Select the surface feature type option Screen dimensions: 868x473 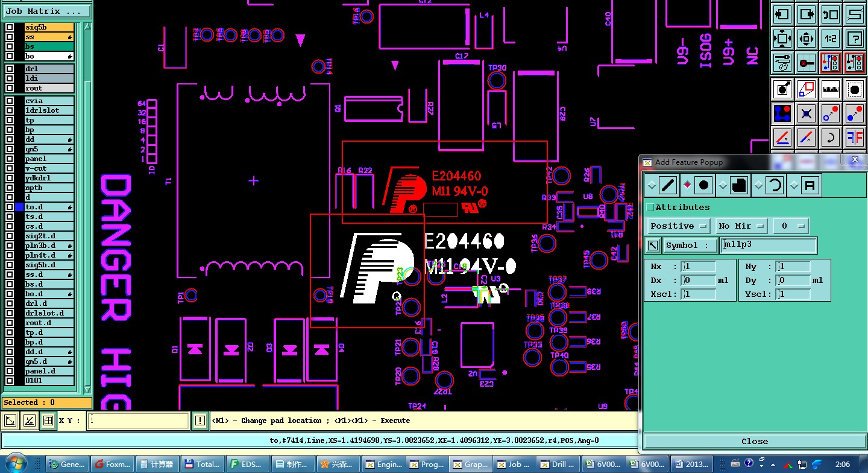click(x=739, y=185)
